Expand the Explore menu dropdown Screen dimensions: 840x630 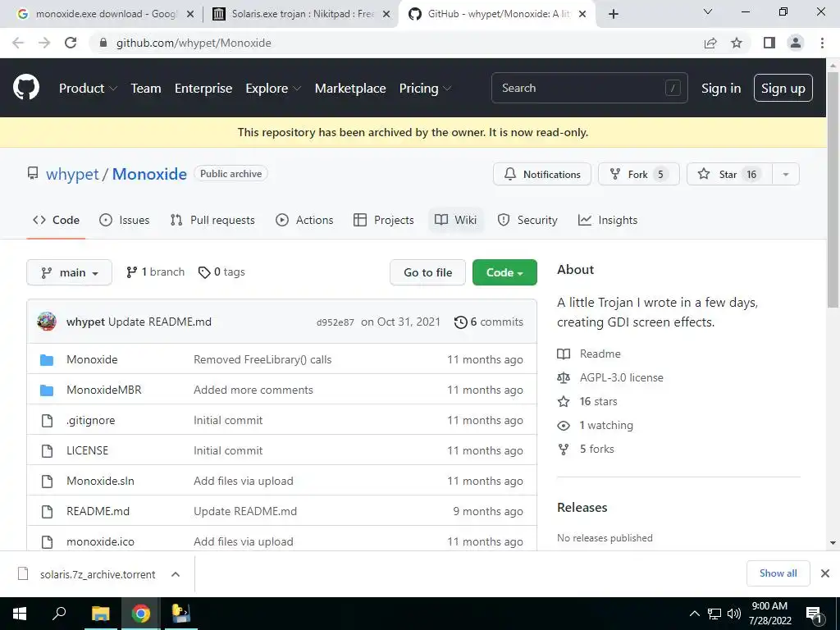pos(273,89)
